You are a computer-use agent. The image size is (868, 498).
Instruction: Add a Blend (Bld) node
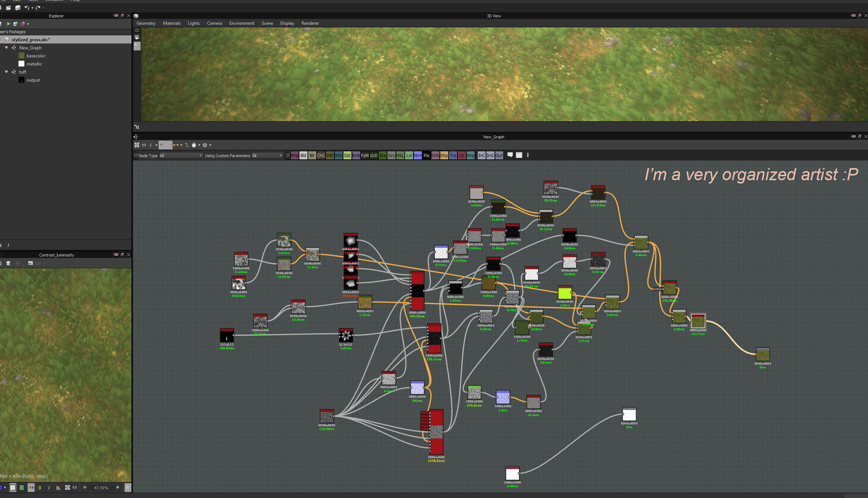point(303,155)
